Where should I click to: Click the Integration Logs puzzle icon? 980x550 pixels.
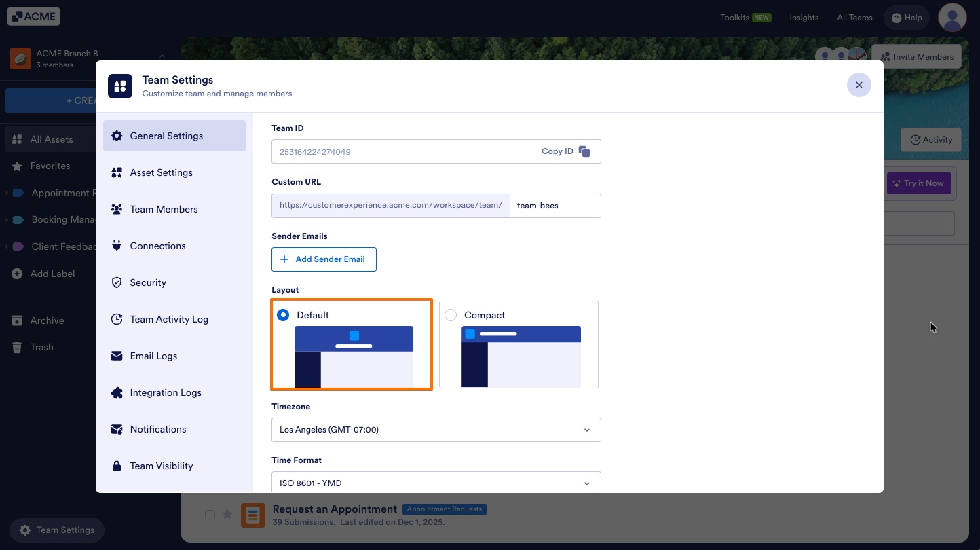click(x=117, y=392)
